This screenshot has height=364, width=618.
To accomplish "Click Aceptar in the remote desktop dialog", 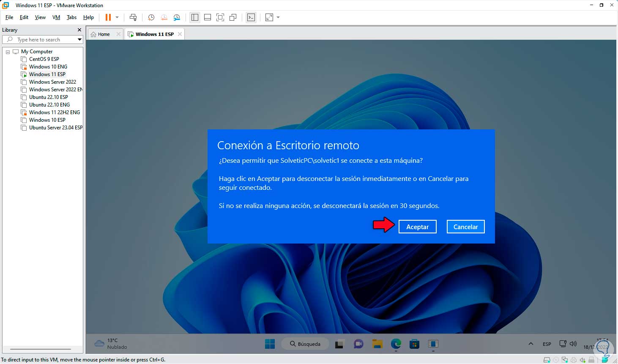I will tap(418, 227).
